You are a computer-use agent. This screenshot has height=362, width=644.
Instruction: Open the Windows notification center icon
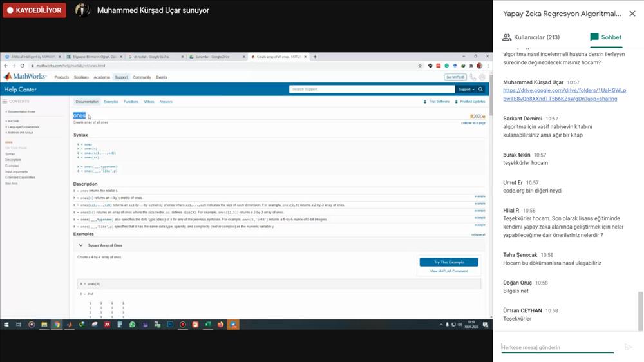click(x=486, y=325)
